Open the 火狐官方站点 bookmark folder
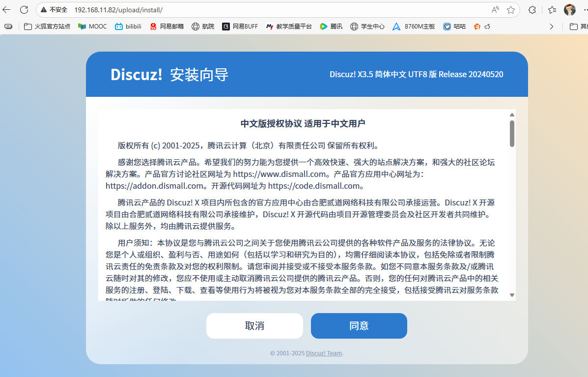Screen dimensions: 588x377 pos(47,26)
